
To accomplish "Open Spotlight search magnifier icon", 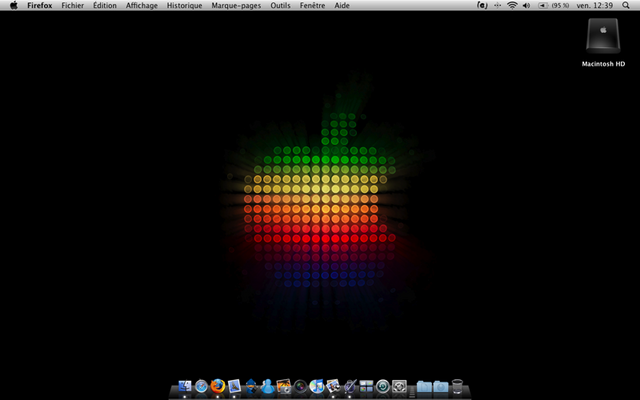I will [x=626, y=5].
